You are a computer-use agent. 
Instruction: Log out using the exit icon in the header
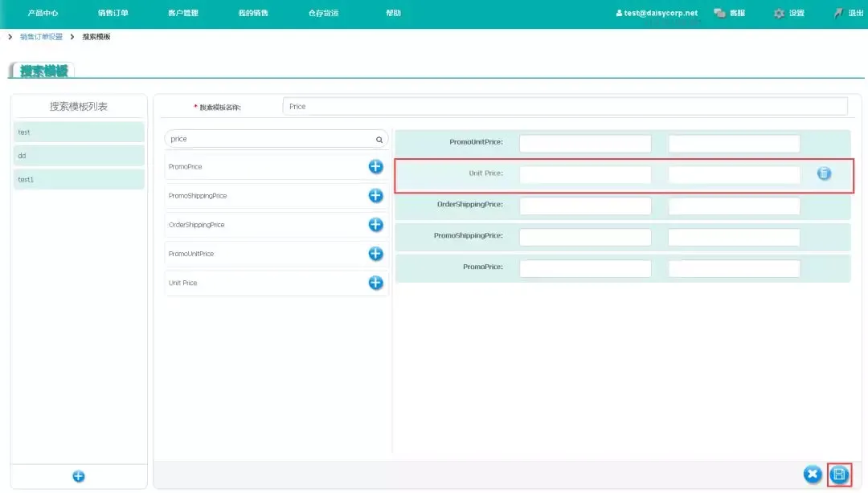[838, 13]
